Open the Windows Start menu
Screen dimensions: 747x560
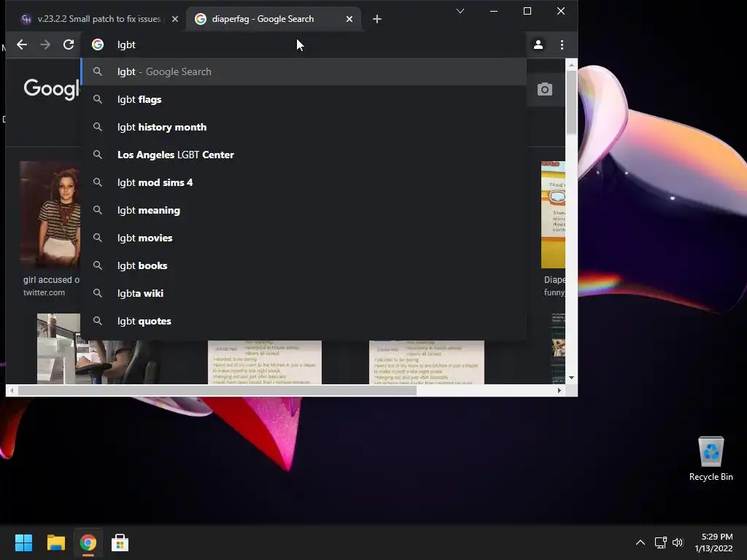[23, 542]
